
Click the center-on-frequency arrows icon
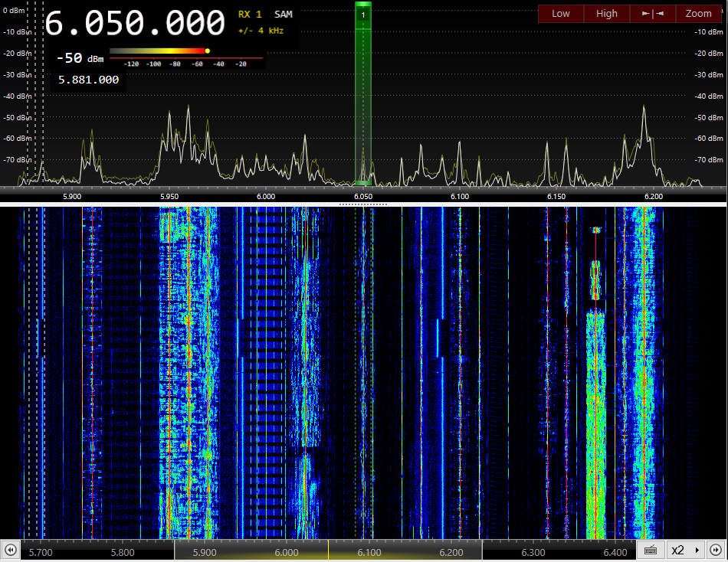click(x=653, y=14)
